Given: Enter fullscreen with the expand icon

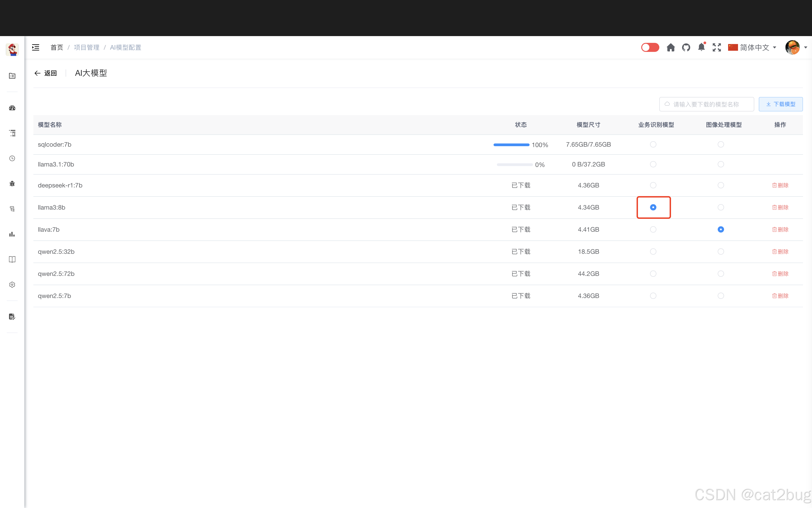Looking at the screenshot, I should point(717,47).
